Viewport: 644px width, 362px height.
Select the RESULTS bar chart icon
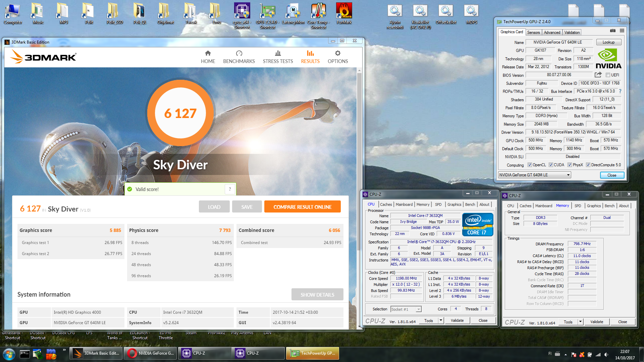[x=310, y=53]
